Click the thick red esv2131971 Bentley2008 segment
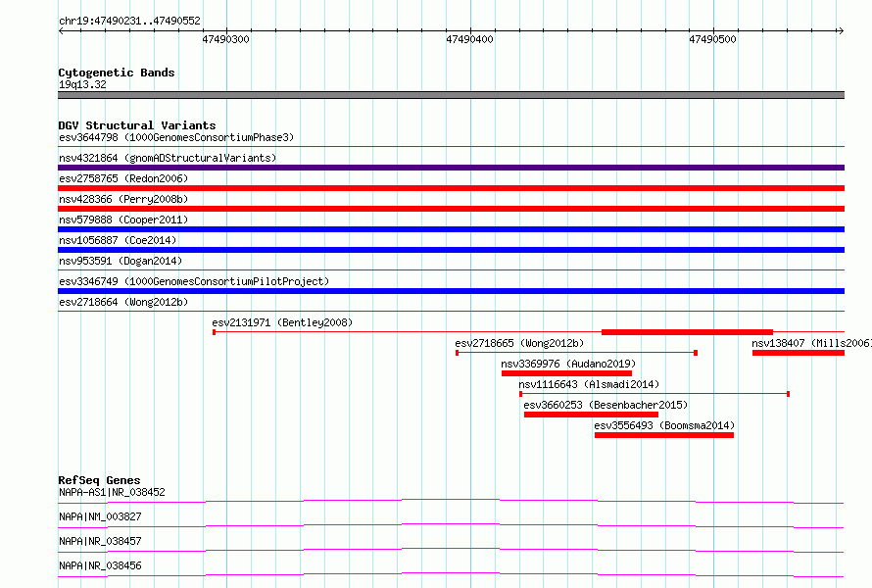The height and width of the screenshot is (588, 872). tap(687, 332)
